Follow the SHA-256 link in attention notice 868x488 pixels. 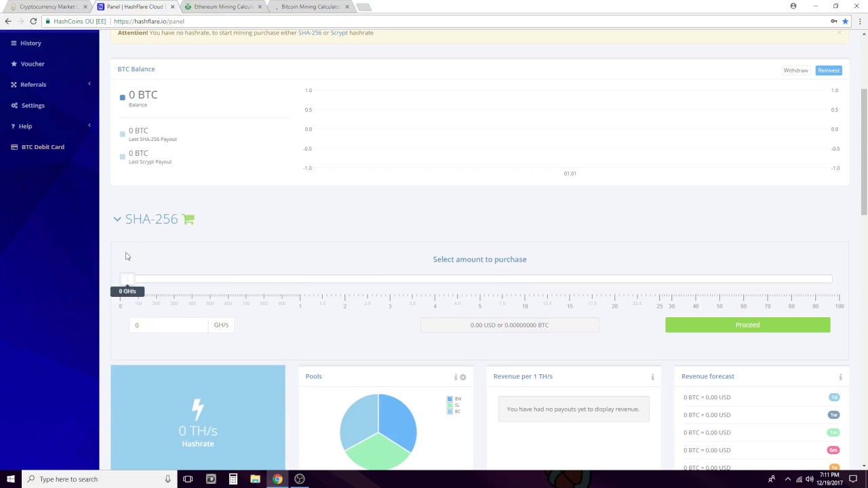pos(310,33)
